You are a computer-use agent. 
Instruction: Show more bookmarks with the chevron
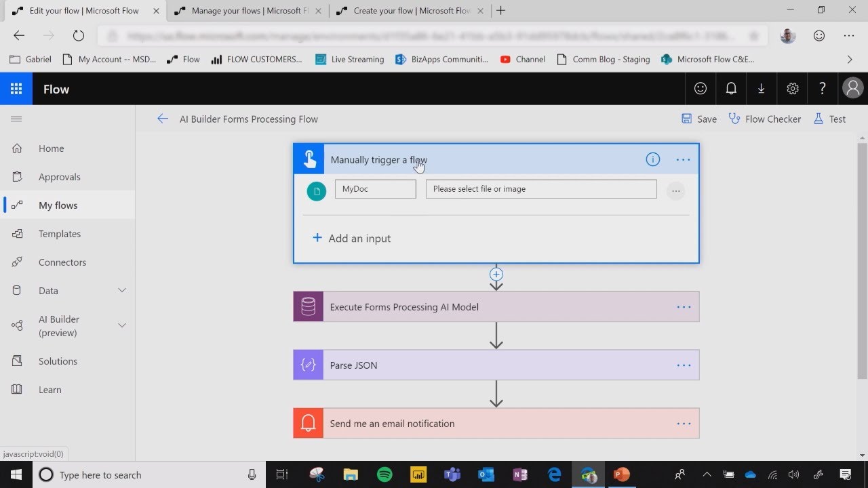[x=850, y=60]
